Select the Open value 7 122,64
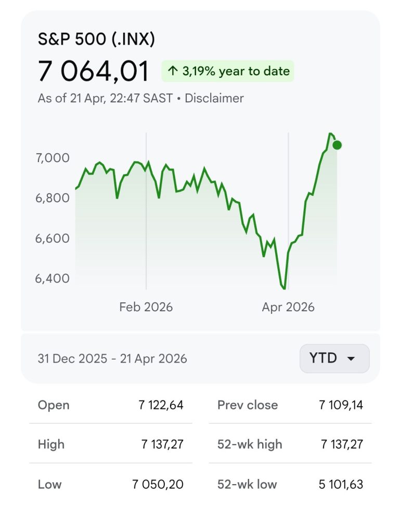Viewport: 401px width, 532px height. (161, 405)
